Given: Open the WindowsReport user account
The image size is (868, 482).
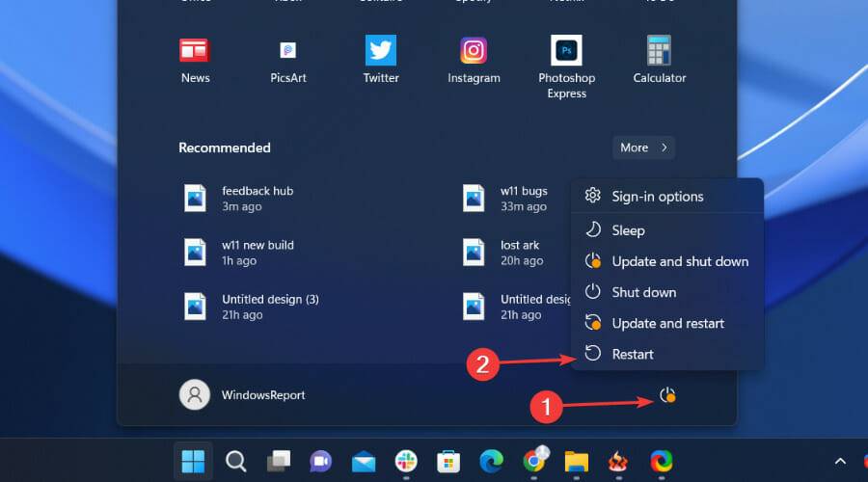Looking at the screenshot, I should pyautogui.click(x=242, y=394).
